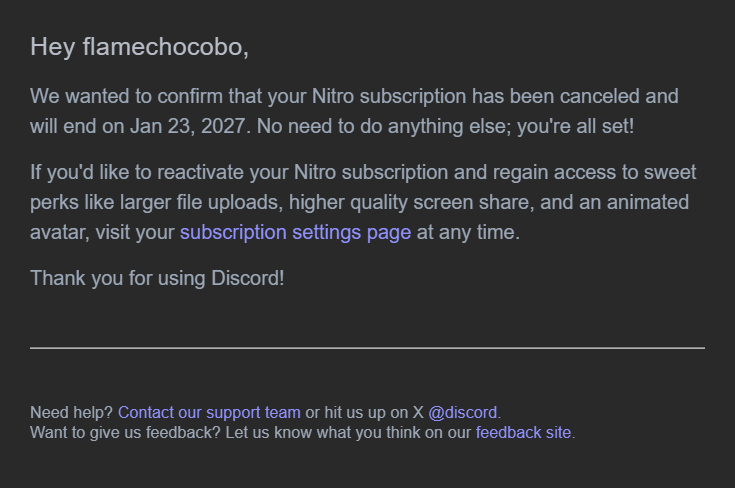Viewport: 735px width, 488px height.
Task: Click the horizontal divider line above the footer
Action: tap(367, 348)
